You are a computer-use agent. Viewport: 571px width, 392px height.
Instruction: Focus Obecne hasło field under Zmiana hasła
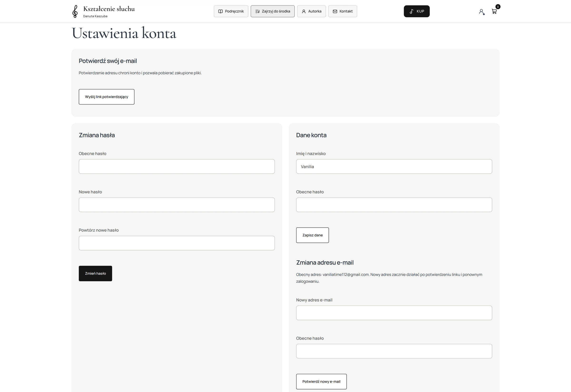(177, 167)
